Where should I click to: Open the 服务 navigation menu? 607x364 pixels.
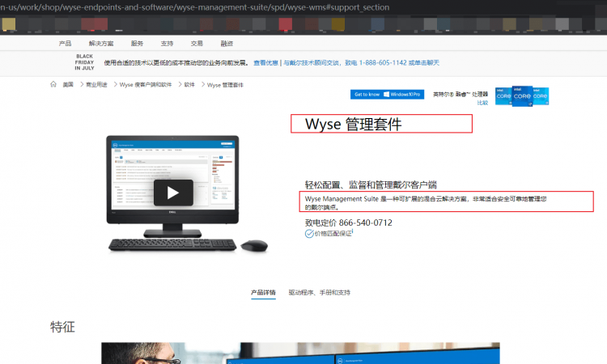point(137,44)
